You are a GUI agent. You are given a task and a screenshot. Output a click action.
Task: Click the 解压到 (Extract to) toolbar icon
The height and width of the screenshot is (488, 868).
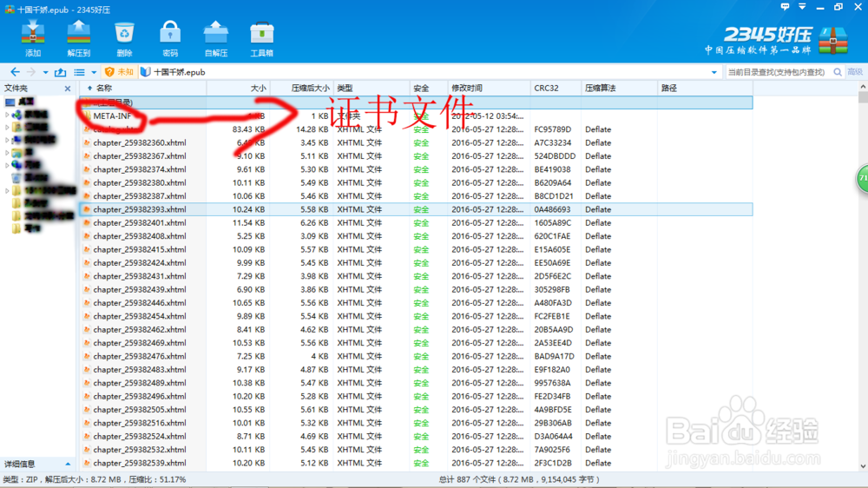(x=79, y=37)
